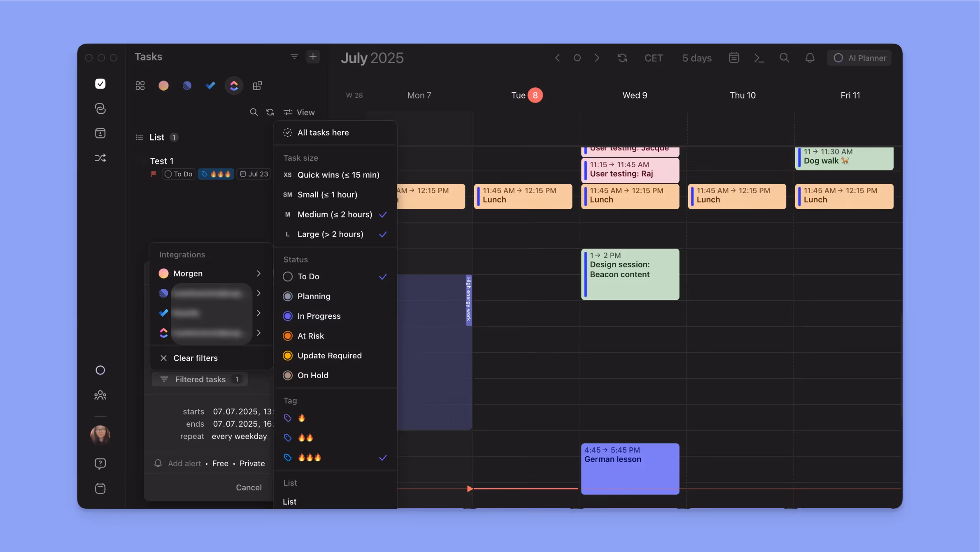Open the AI Planner
The image size is (980, 552).
859,58
